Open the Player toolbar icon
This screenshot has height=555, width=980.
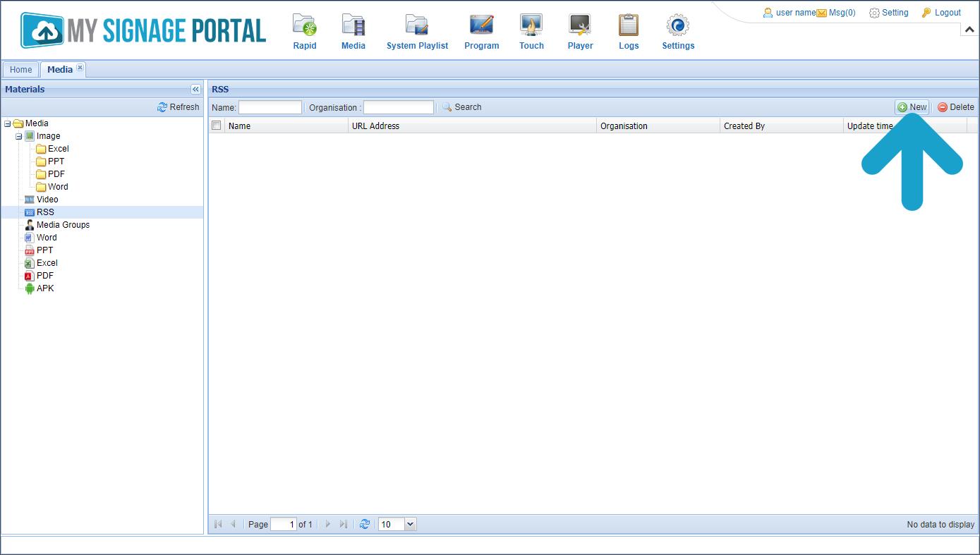tap(580, 32)
